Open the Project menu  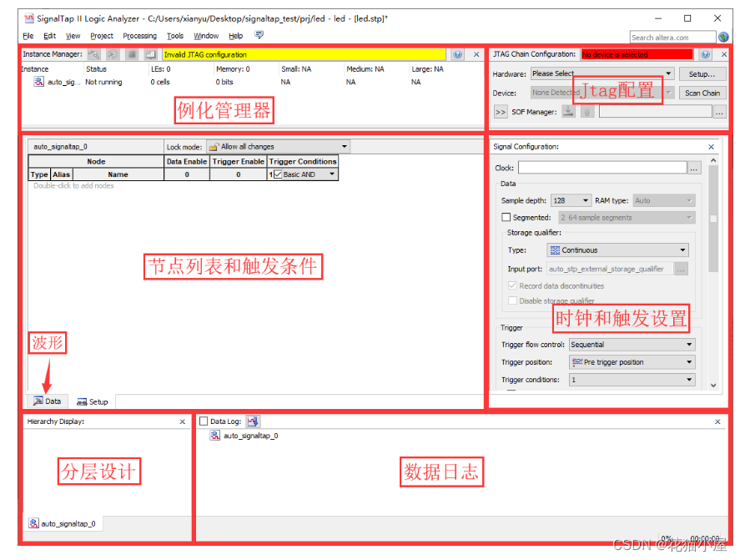pos(102,36)
